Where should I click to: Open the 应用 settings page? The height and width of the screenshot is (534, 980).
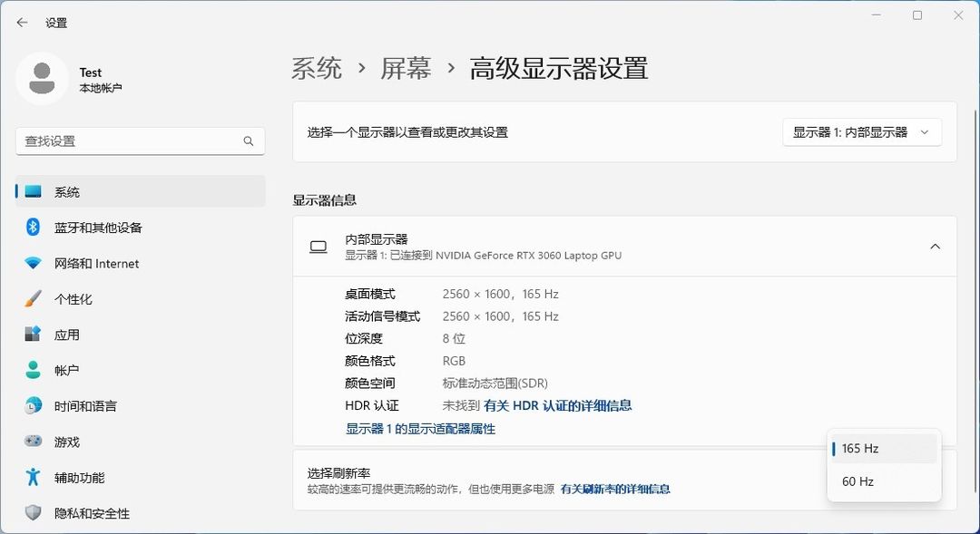pos(141,335)
